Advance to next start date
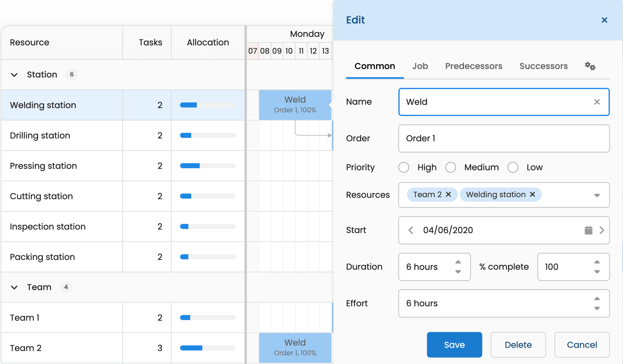This screenshot has width=623, height=364. point(602,230)
